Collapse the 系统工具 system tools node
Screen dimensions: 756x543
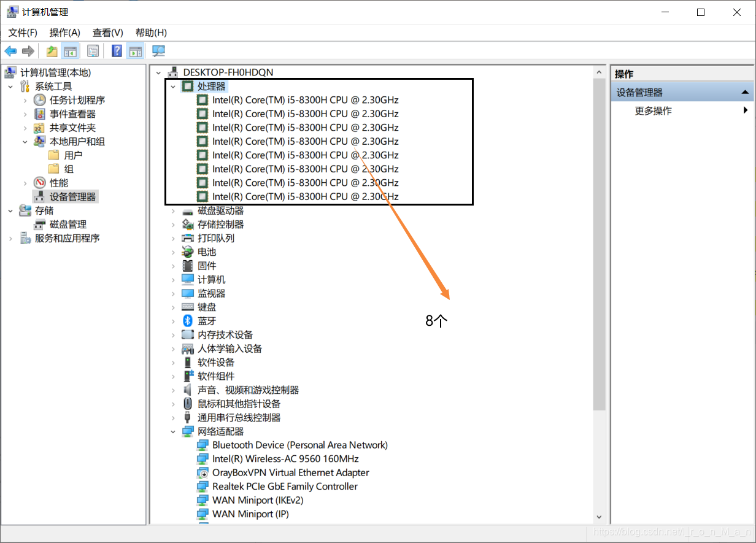pos(10,87)
